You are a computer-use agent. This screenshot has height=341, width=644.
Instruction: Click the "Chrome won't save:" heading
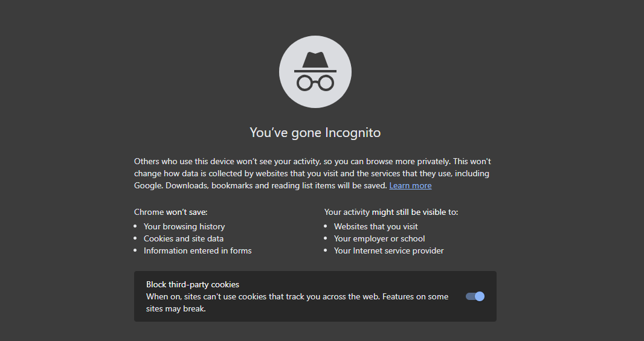(x=170, y=212)
